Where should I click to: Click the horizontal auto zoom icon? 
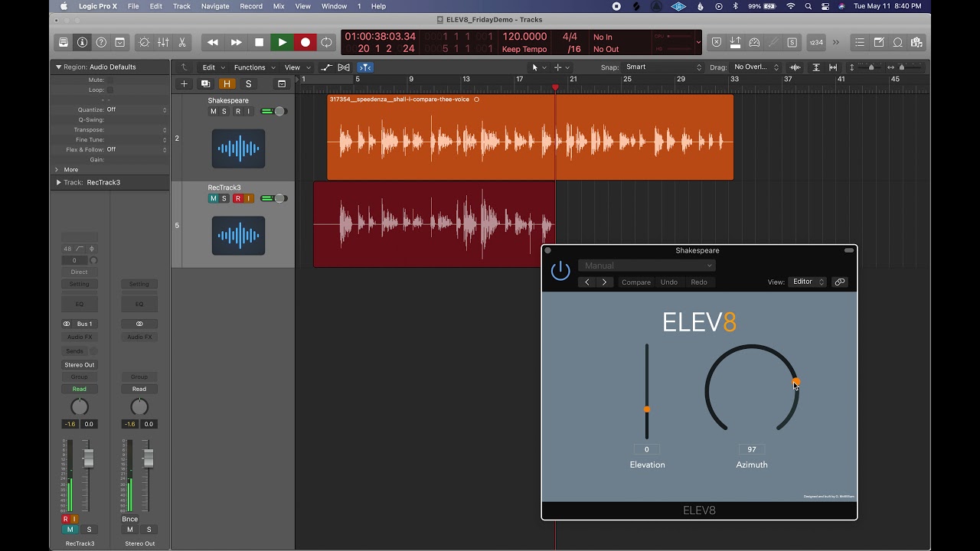(x=833, y=67)
